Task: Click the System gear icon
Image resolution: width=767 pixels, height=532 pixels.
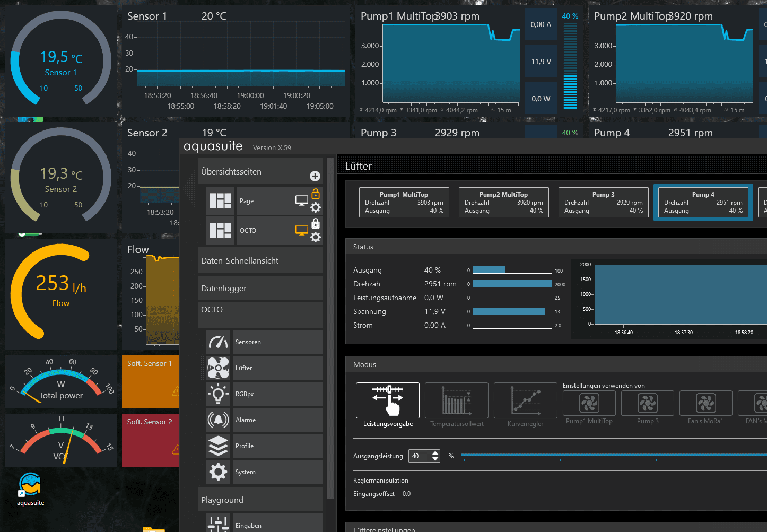Action: 218,472
